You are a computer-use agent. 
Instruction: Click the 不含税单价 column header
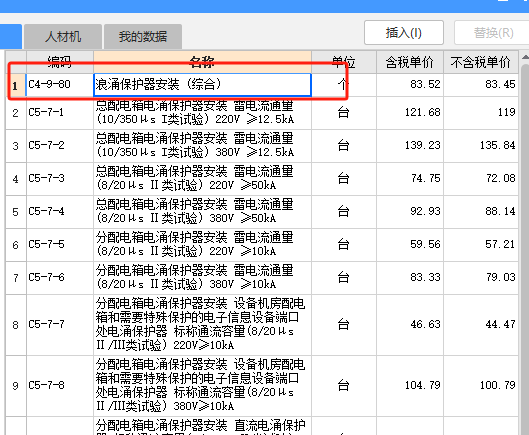480,62
